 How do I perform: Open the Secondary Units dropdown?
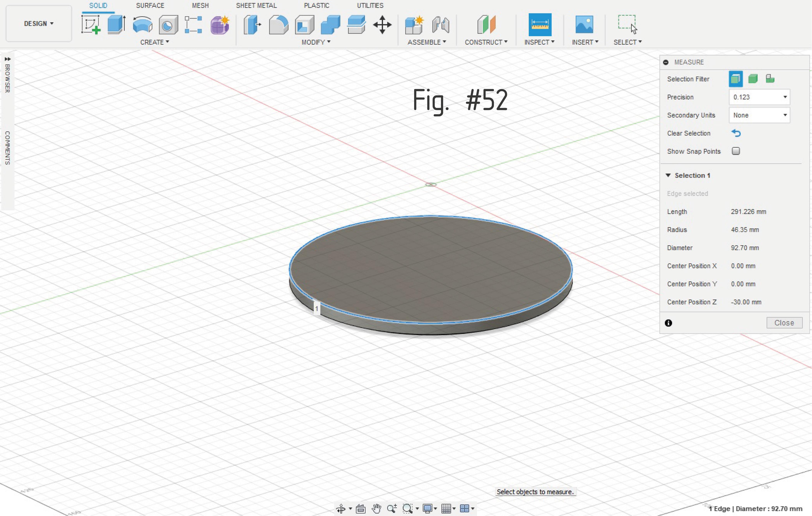759,115
